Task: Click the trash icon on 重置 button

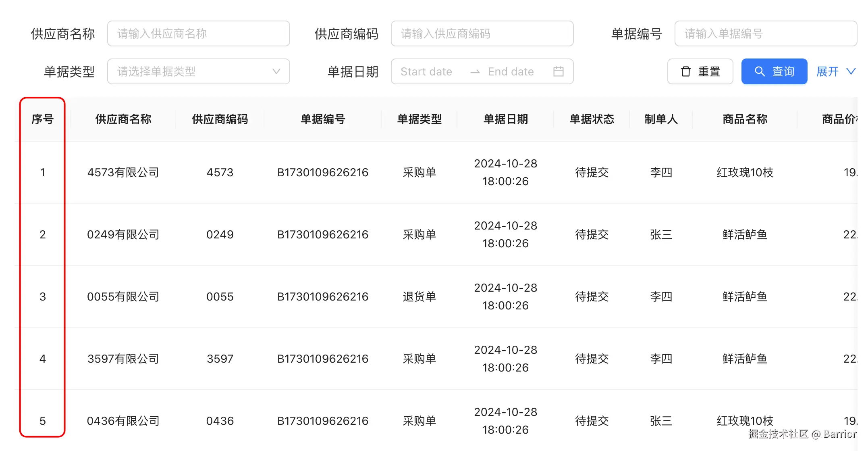Action: (685, 71)
